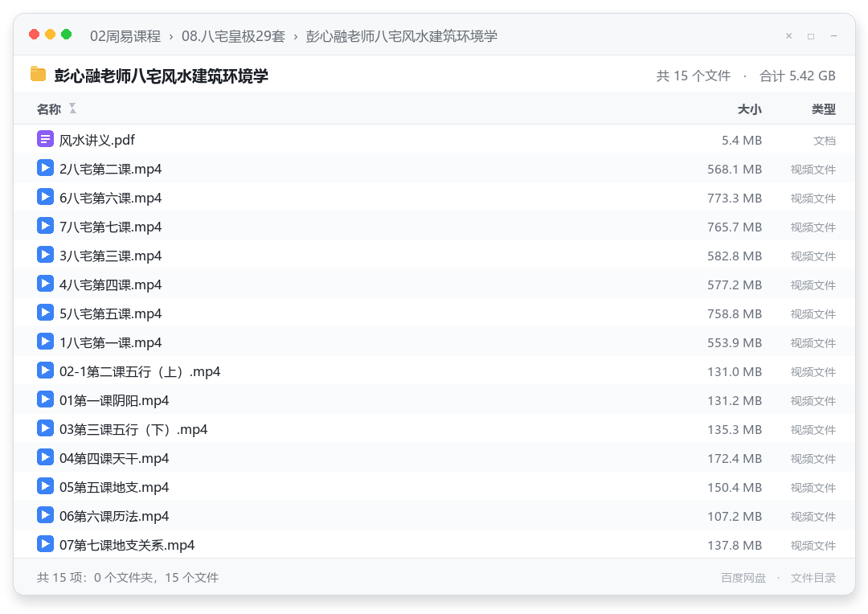
Task: Click the purple document icon for 风水讲义.pdf
Action: pos(45,139)
